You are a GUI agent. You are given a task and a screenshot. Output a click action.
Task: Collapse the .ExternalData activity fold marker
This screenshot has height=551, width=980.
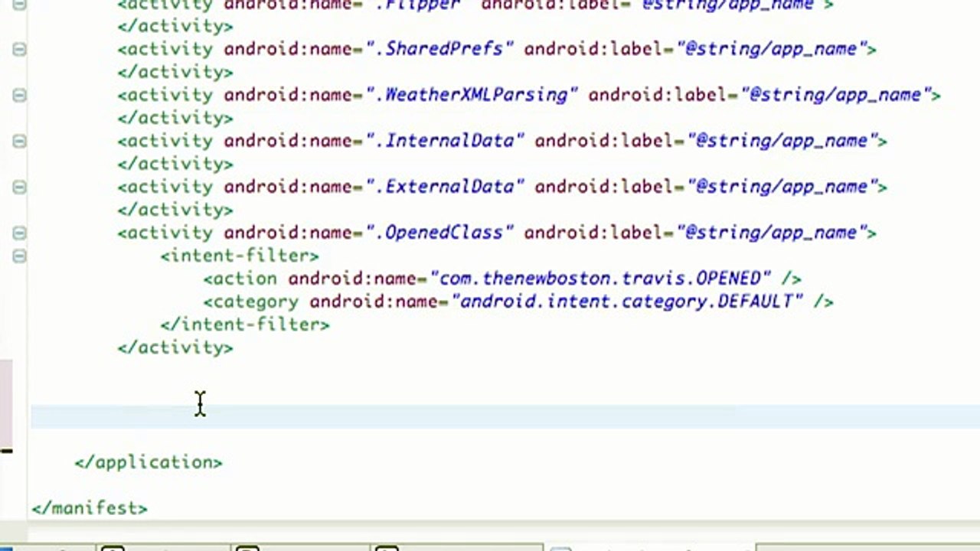(x=19, y=187)
